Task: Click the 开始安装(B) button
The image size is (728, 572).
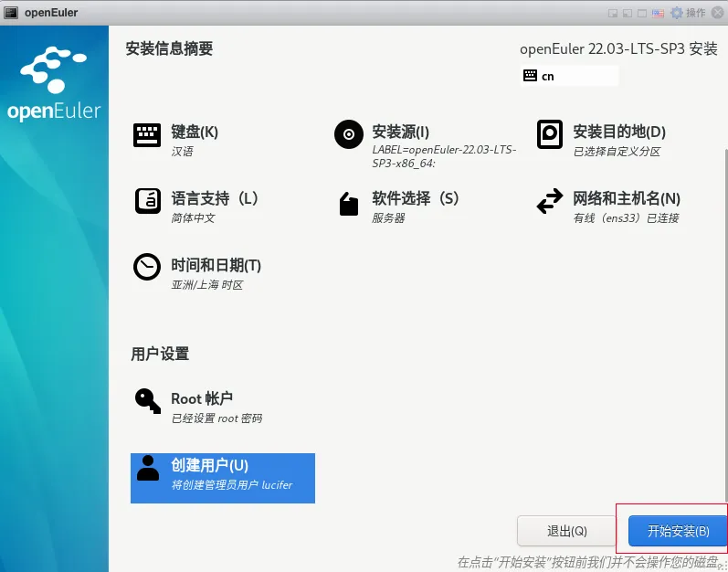Action: [678, 531]
